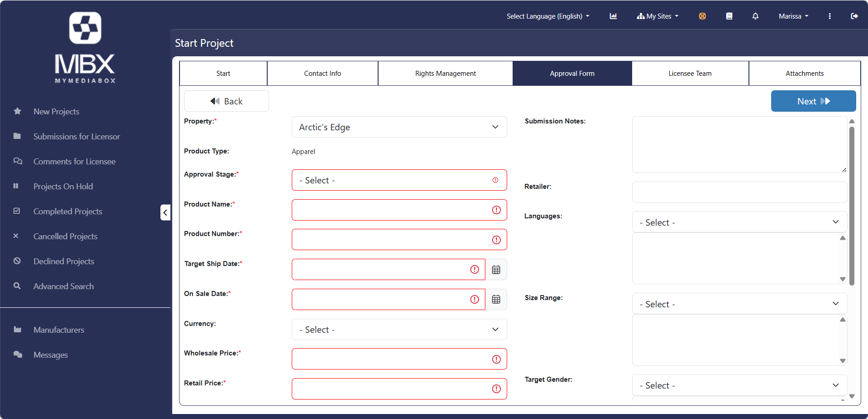
Task: Click the Back button
Action: coord(226,101)
